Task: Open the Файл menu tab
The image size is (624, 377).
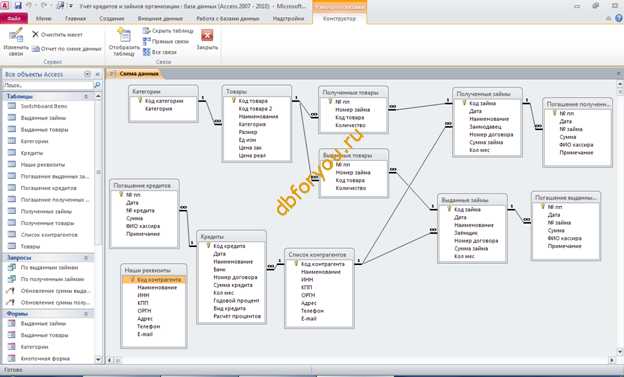Action: point(14,18)
